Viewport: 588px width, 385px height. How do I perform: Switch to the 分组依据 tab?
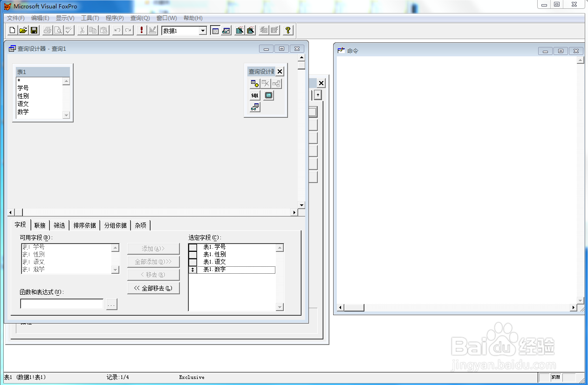point(116,225)
